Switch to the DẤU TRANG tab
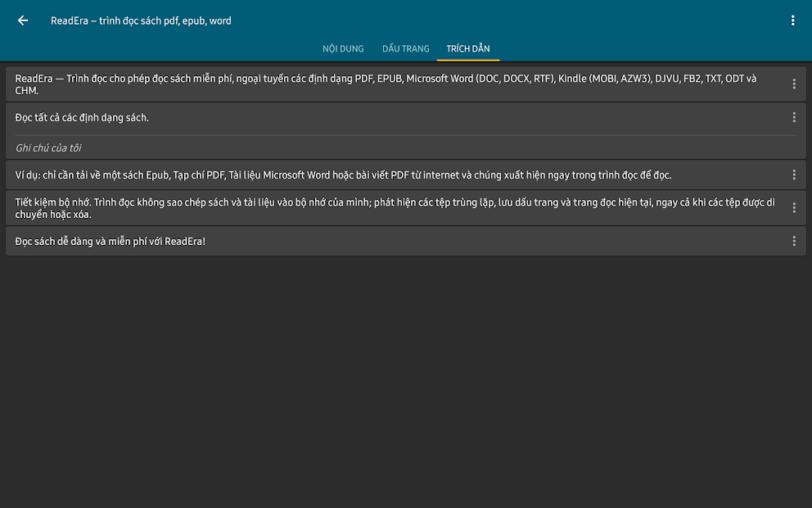The image size is (812, 508). pyautogui.click(x=405, y=48)
